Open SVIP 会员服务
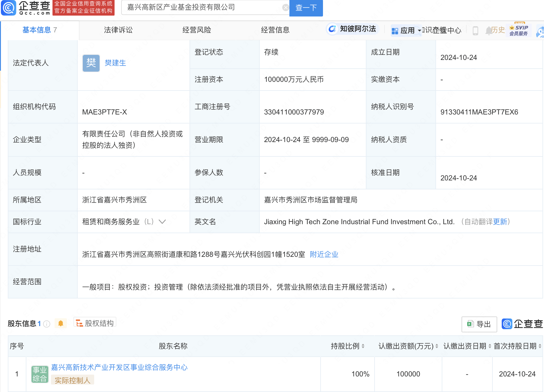The image size is (544, 392). click(519, 30)
